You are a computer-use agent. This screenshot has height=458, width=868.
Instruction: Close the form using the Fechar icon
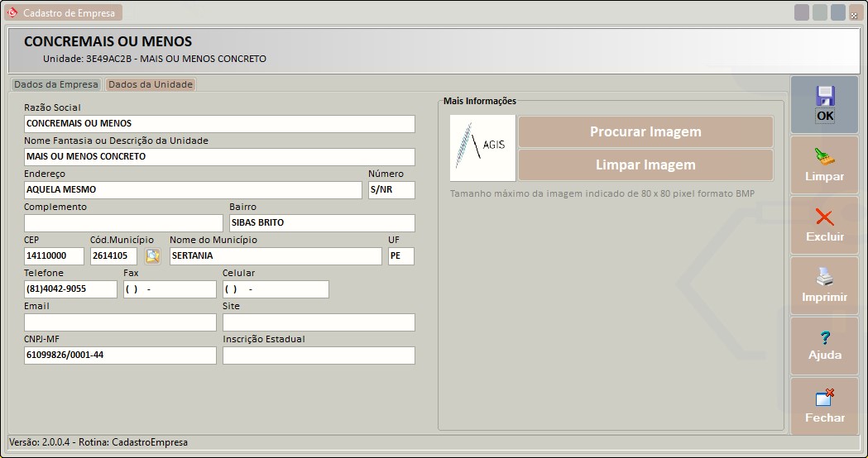[824, 398]
